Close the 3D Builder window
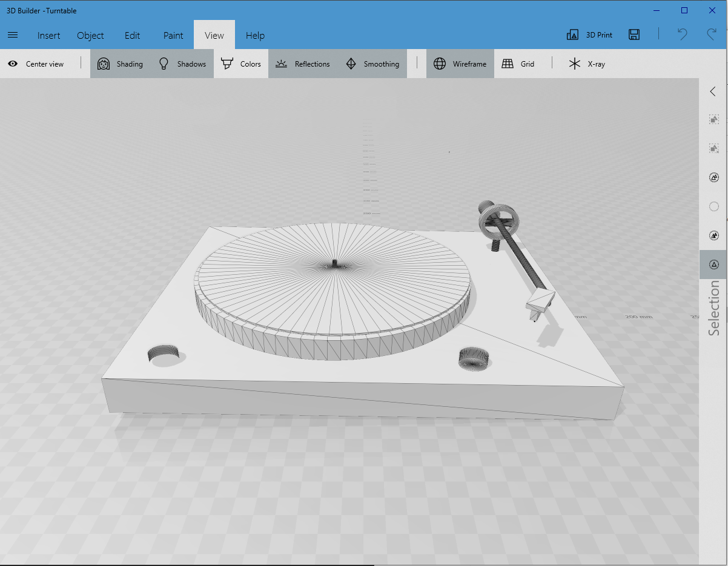 tap(712, 10)
